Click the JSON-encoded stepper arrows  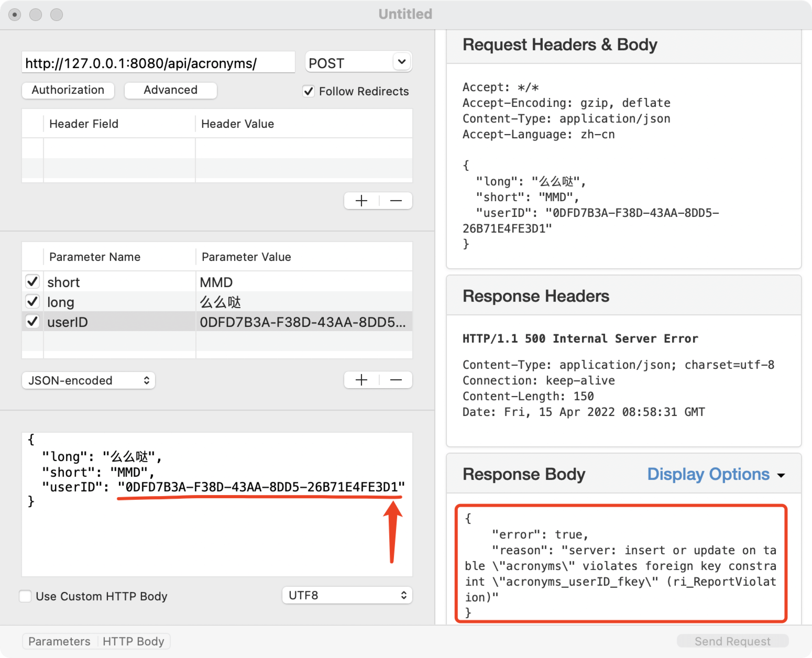[147, 381]
